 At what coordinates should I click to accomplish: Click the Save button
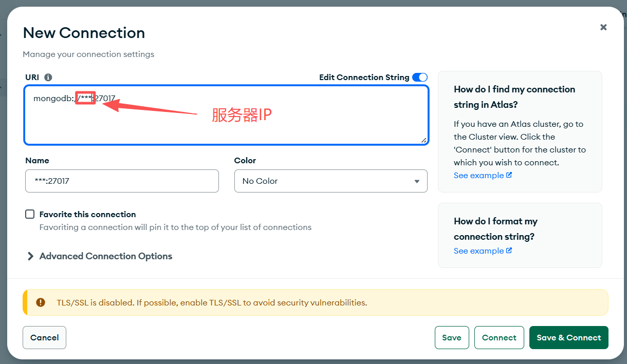click(452, 337)
